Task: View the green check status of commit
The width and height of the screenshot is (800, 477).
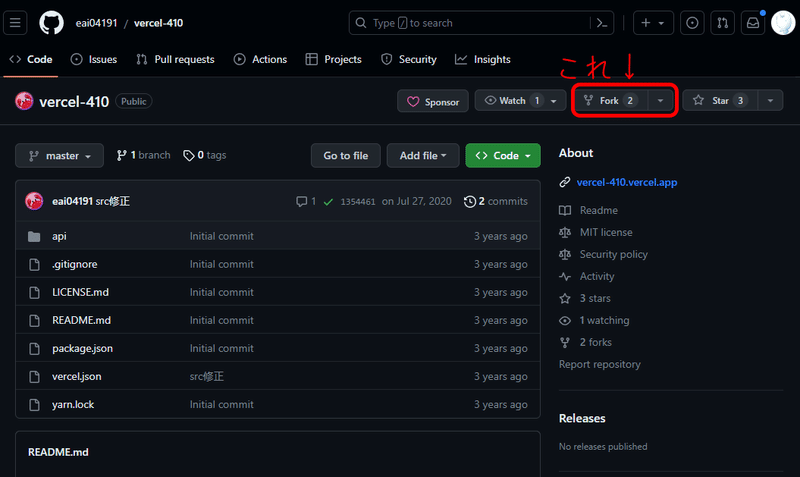Action: tap(328, 202)
